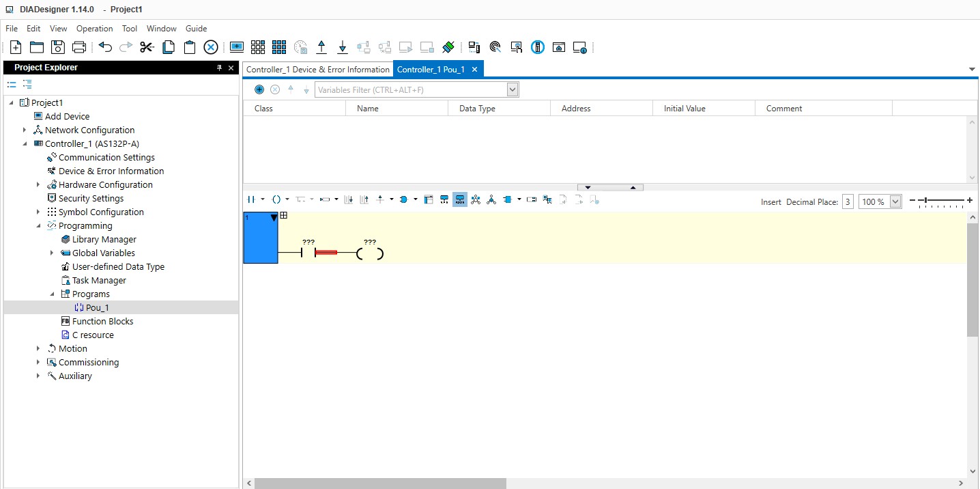Open Library Manager in the project tree
The height and width of the screenshot is (489, 980).
104,239
